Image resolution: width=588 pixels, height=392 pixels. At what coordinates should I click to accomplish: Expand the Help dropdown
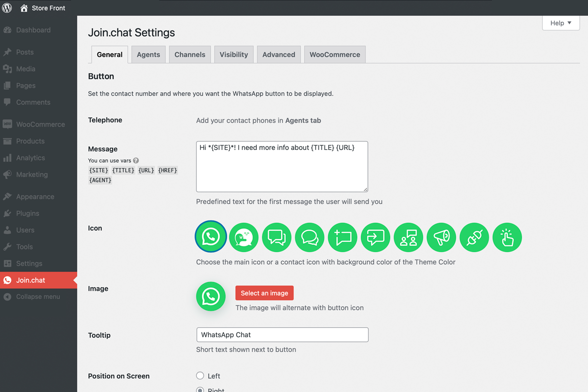pos(561,23)
